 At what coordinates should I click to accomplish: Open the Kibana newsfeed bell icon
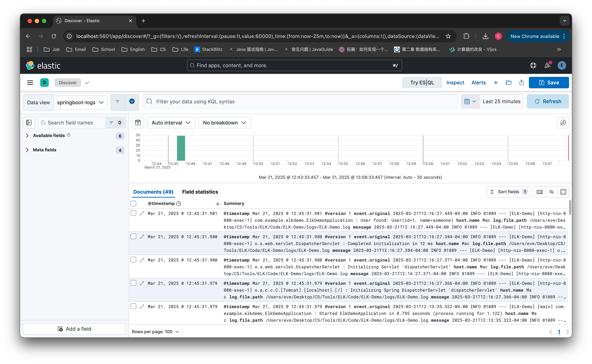(547, 65)
